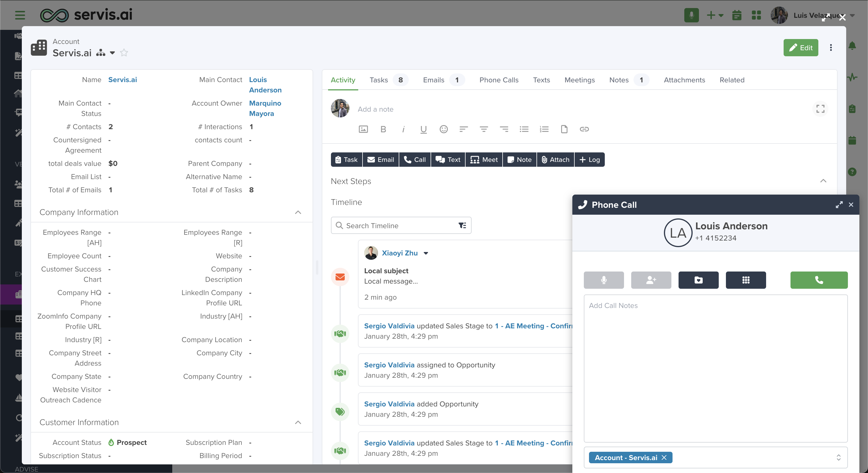Expand note editor to fullscreen
The width and height of the screenshot is (868, 473).
pyautogui.click(x=820, y=109)
